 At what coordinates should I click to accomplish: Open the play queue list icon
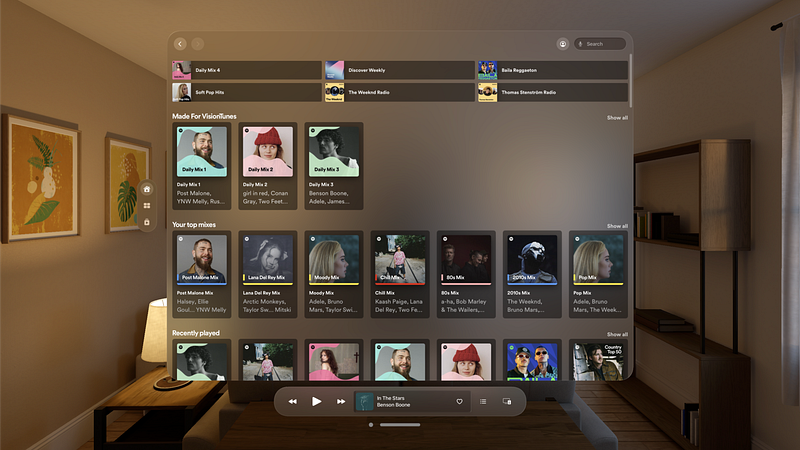tap(483, 402)
